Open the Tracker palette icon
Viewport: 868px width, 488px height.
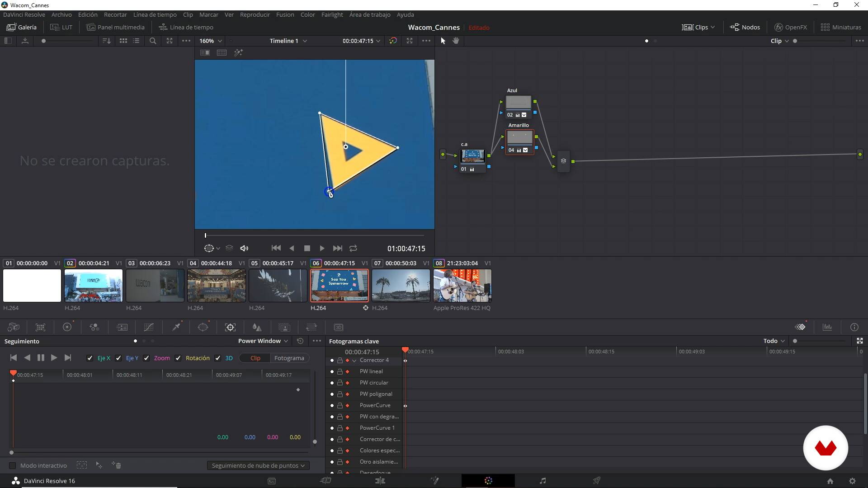(x=230, y=327)
